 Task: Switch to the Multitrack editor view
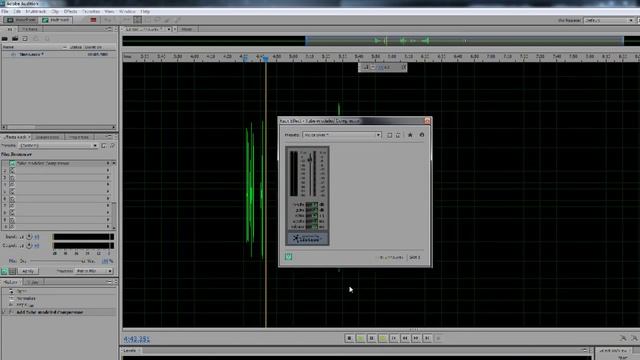(56, 20)
